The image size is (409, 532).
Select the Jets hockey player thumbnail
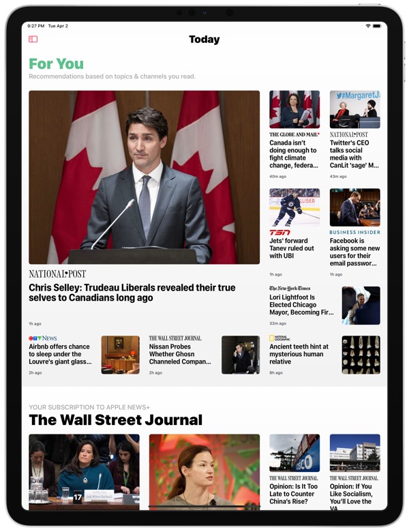click(x=294, y=207)
